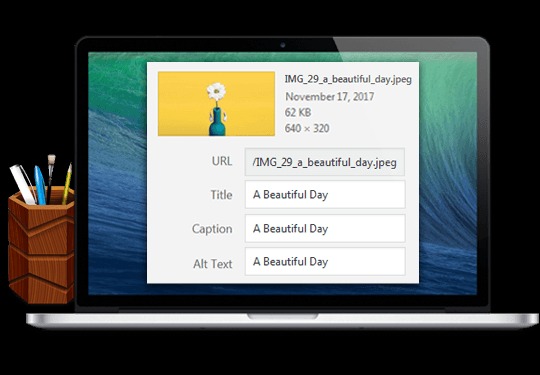Click the teal vase in the thumbnail
The height and width of the screenshot is (375, 540).
217,122
